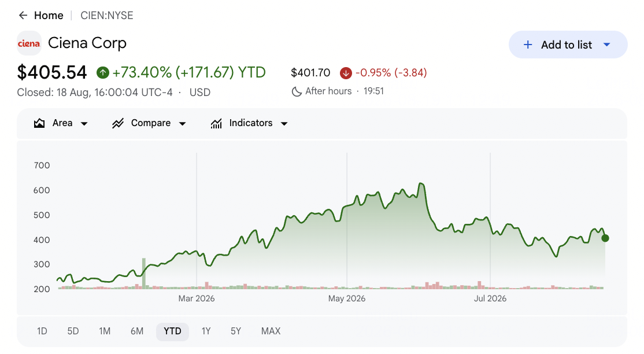Select the 6M time range
The height and width of the screenshot is (354, 644).
(137, 331)
